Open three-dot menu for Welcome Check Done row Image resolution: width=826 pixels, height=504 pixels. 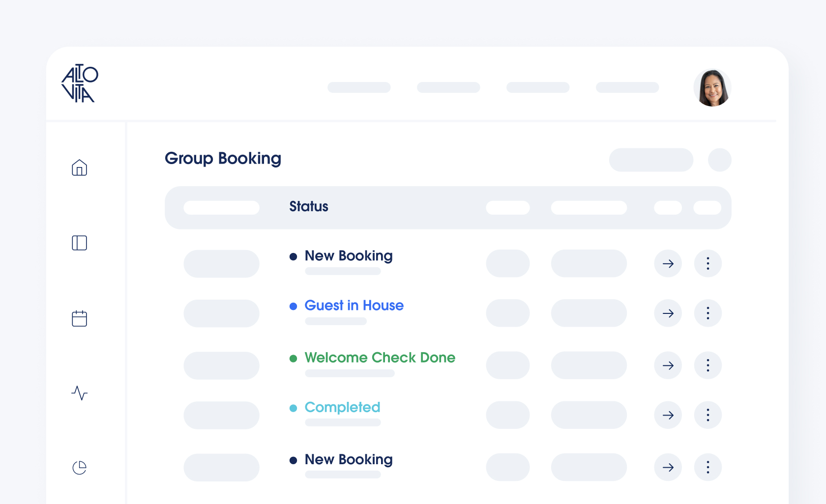coord(708,365)
